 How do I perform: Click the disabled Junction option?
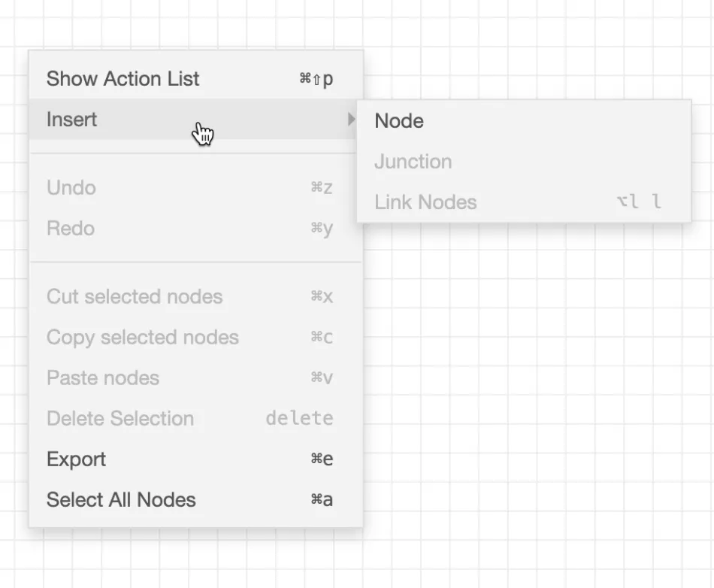[x=413, y=161]
